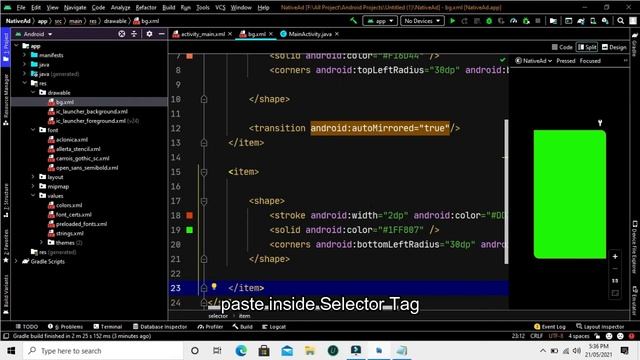The width and height of the screenshot is (640, 360).
Task: Click the zoom to fit icon in preview
Action: 615,293
